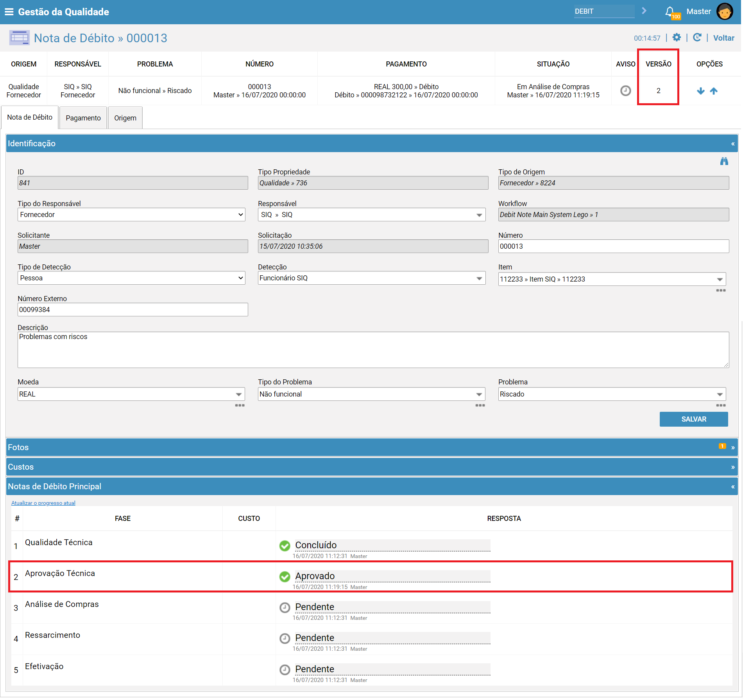Screen dimensions: 743x700
Task: Click the up arrow in Opções
Action: (x=714, y=91)
